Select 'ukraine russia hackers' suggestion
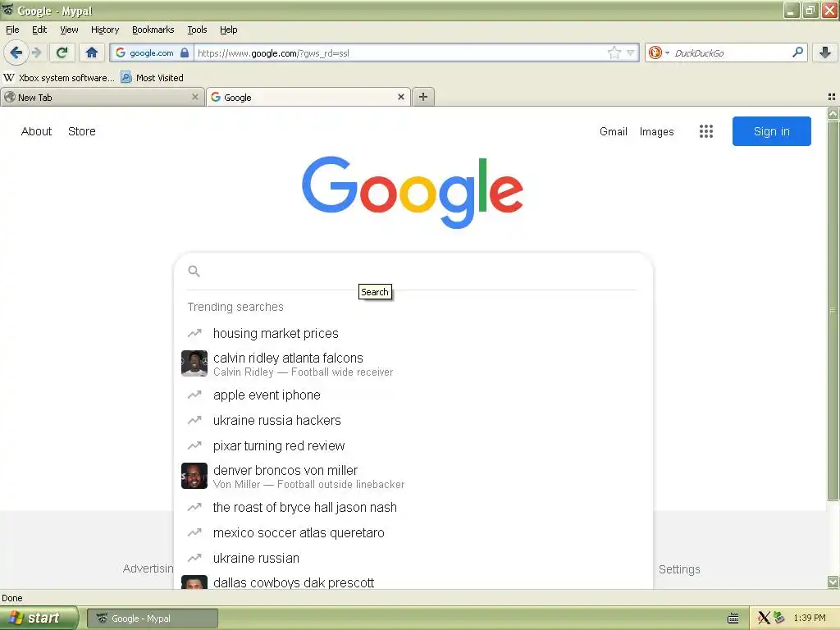This screenshot has height=630, width=840. [413, 421]
